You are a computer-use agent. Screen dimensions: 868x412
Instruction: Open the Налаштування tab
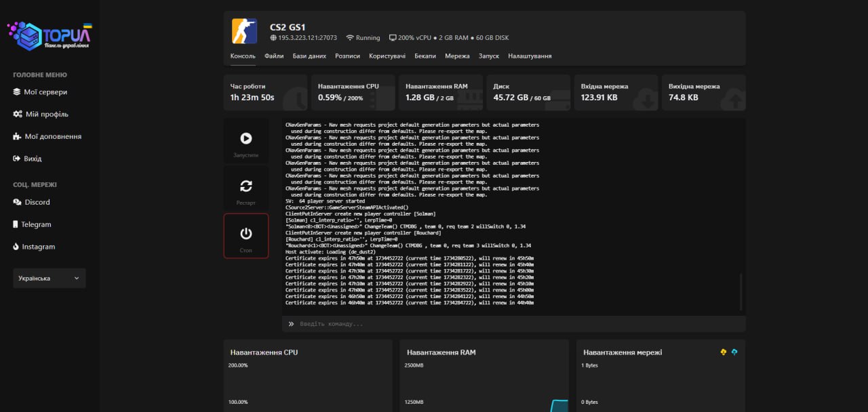pyautogui.click(x=530, y=56)
